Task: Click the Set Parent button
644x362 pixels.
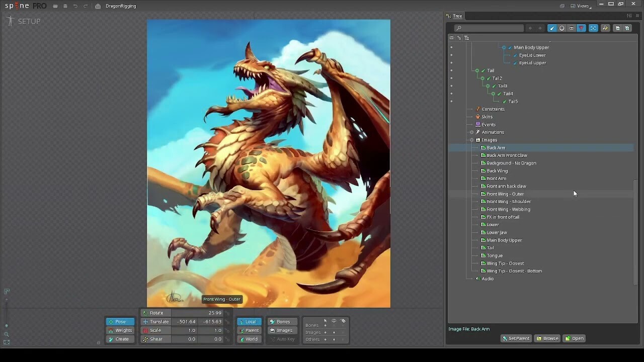Action: point(516,338)
